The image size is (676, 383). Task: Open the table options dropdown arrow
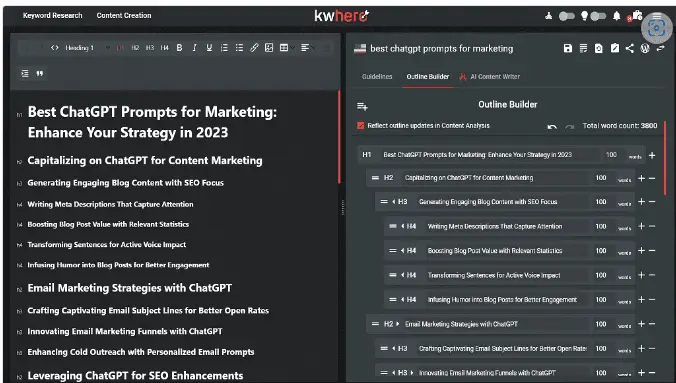coord(293,48)
